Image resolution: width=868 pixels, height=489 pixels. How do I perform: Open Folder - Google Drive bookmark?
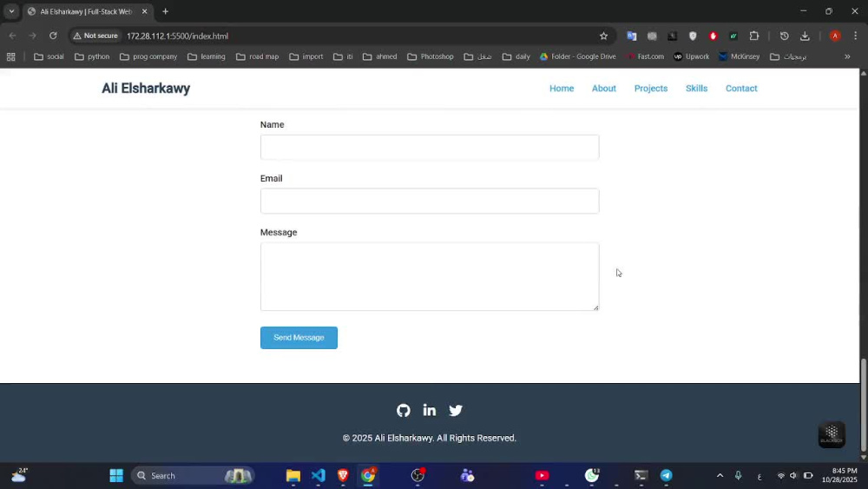(577, 56)
